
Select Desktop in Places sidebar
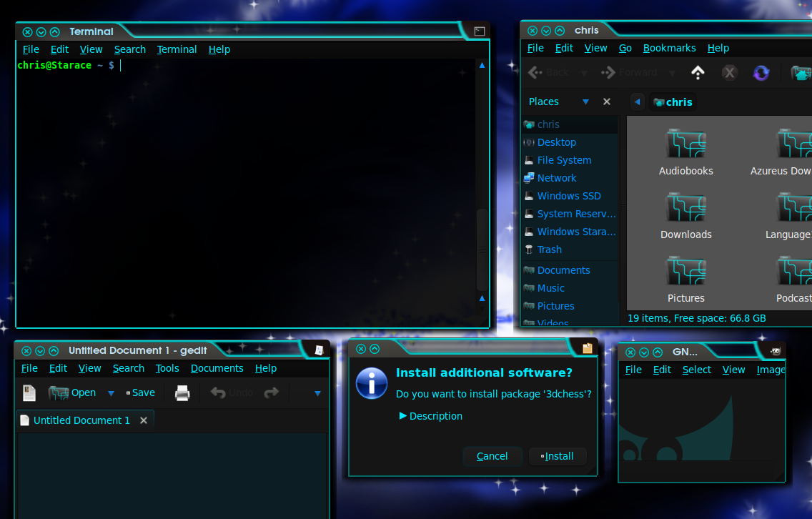click(570, 142)
